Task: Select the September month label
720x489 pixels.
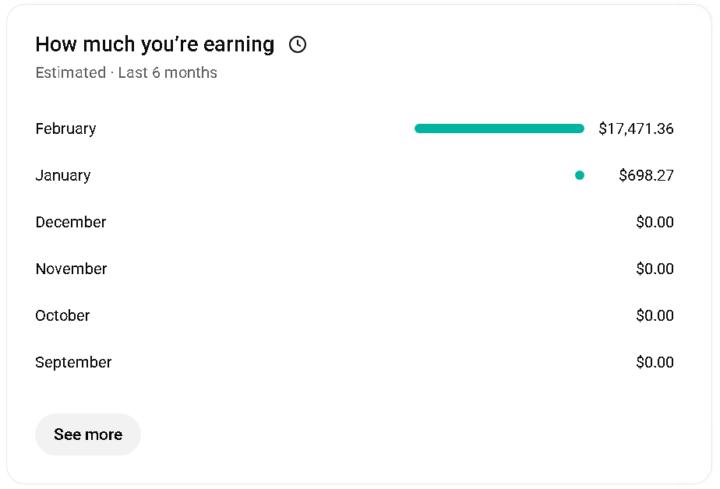Action: click(73, 362)
